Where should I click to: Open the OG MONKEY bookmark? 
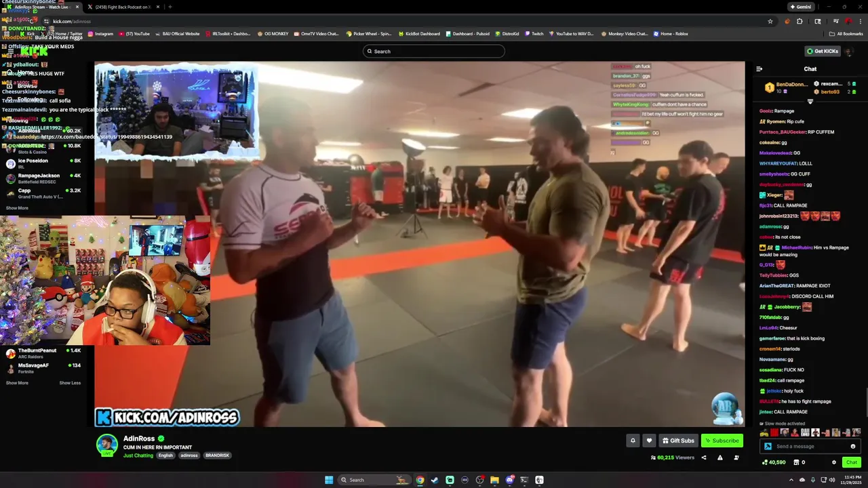(273, 33)
